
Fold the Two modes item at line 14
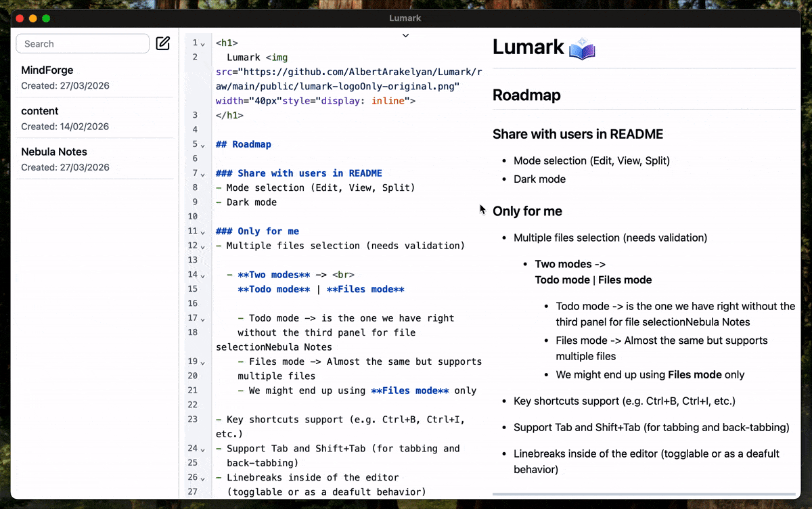(202, 275)
